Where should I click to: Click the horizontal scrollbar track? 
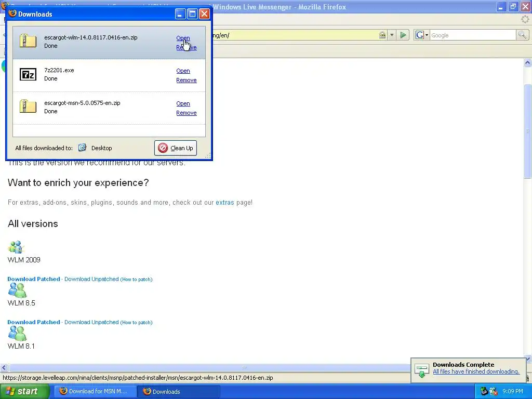click(x=243, y=367)
